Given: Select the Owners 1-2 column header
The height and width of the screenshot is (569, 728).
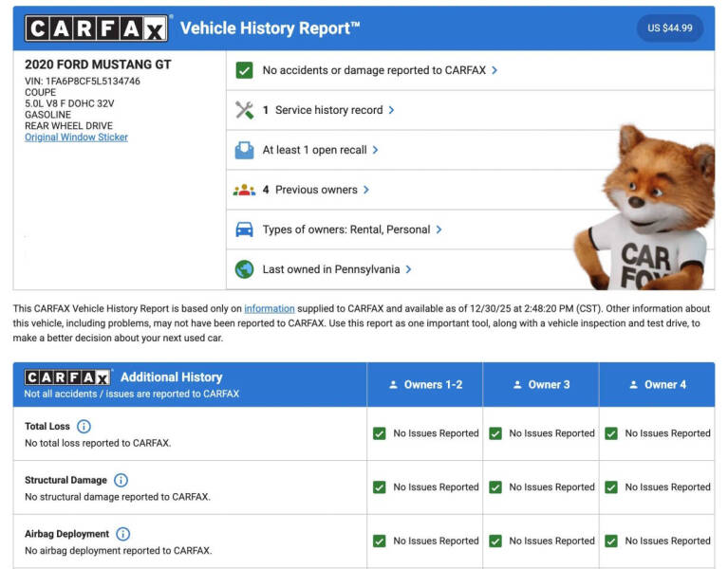Looking at the screenshot, I should point(425,384).
